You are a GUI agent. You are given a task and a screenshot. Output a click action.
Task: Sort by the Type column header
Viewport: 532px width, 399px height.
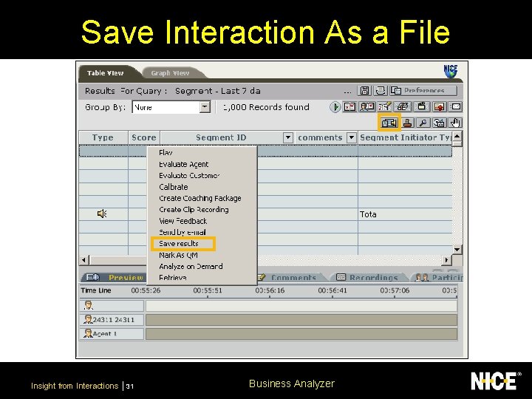point(103,137)
